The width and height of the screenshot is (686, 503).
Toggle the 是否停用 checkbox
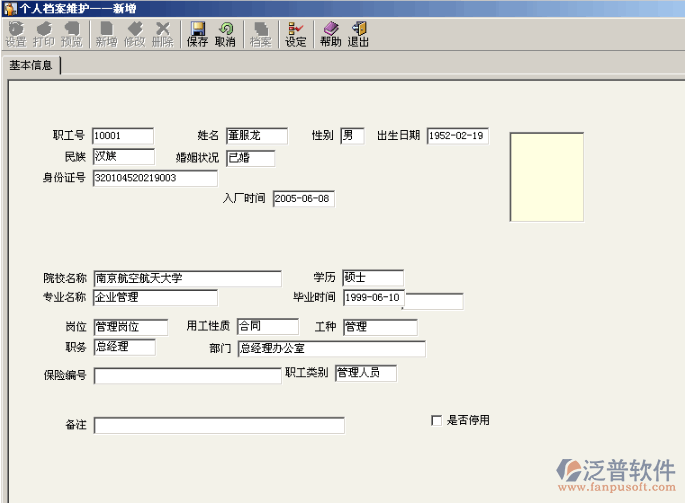pos(436,421)
